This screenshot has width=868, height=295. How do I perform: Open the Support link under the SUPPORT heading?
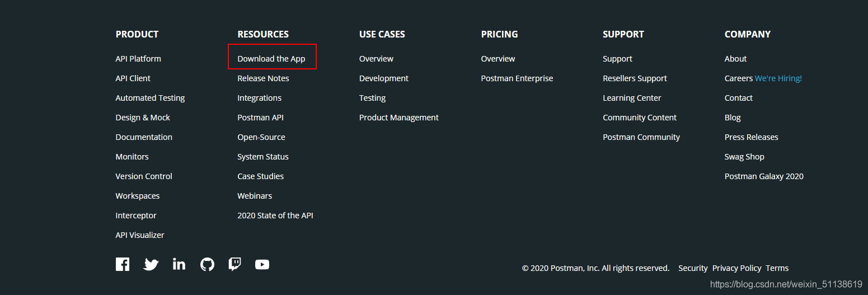617,59
